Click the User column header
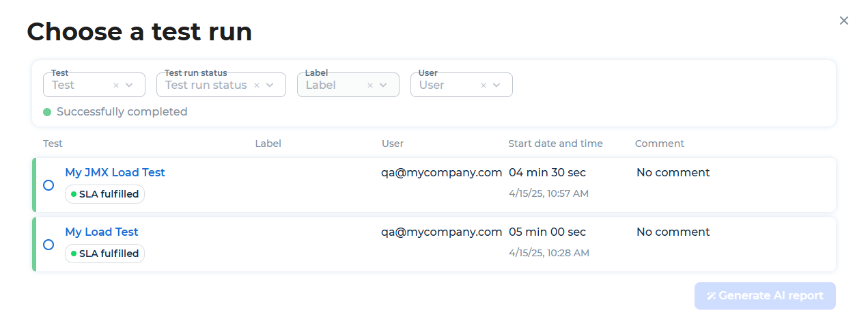This screenshot has height=326, width=868. [393, 144]
